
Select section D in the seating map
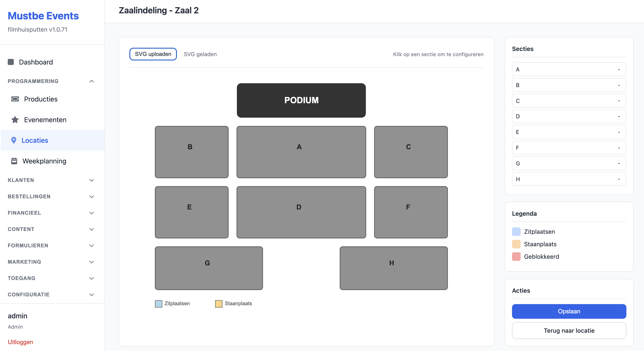click(301, 212)
